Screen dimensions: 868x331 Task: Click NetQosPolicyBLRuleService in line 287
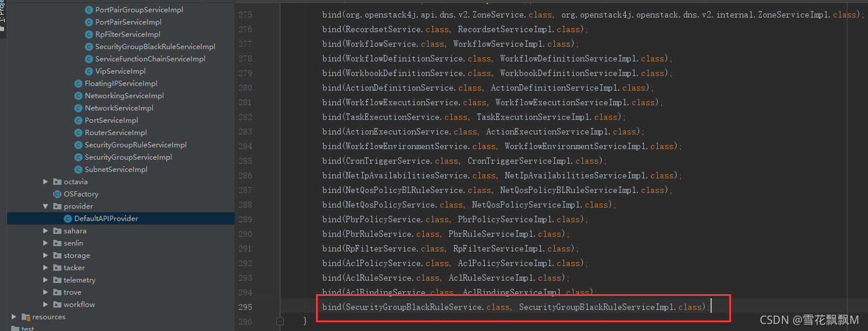tap(404, 190)
